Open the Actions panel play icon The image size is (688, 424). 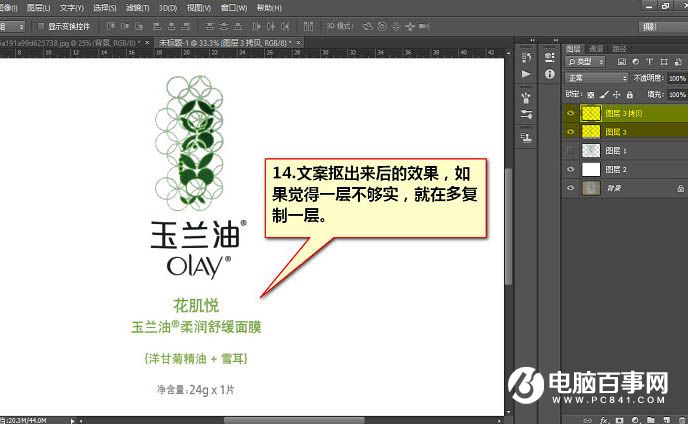[x=526, y=74]
